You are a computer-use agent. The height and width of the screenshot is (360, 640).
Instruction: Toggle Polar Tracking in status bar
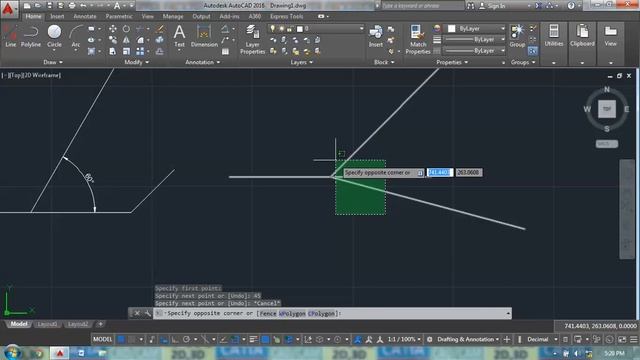click(186, 339)
